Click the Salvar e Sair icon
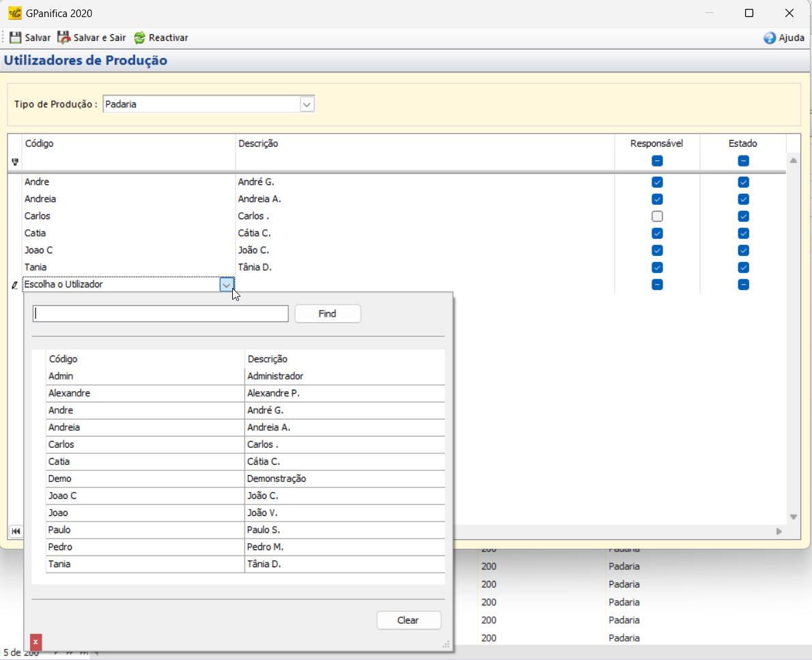 pos(64,38)
